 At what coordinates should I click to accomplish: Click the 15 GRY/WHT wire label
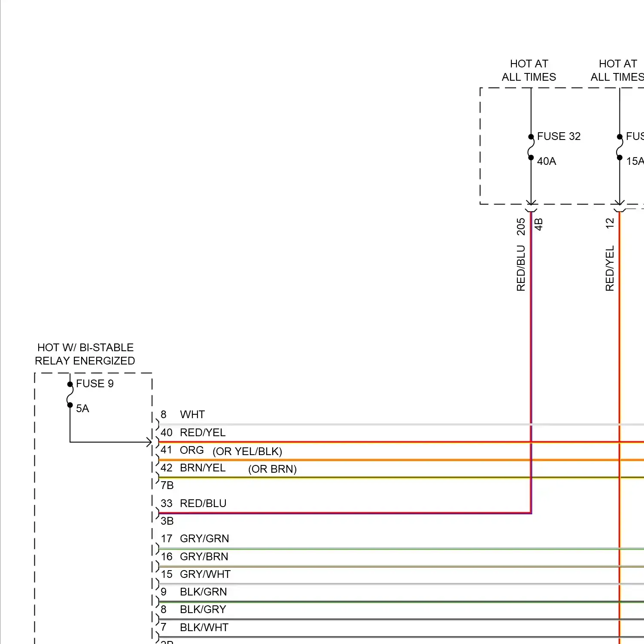coord(195,574)
